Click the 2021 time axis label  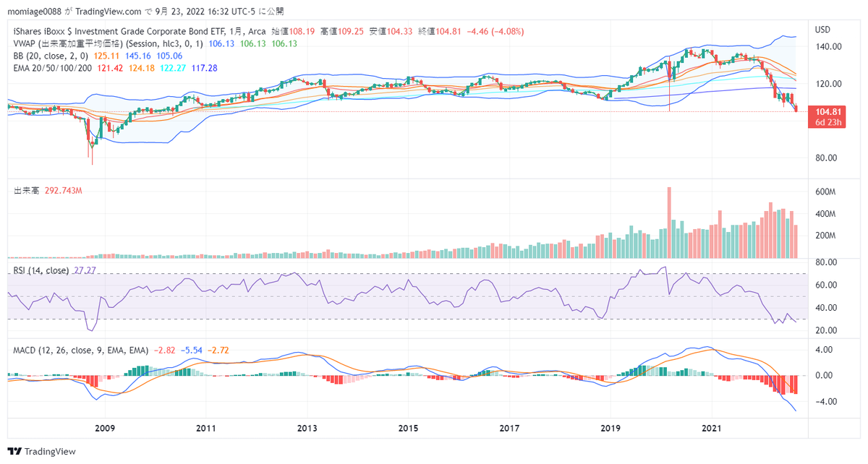pyautogui.click(x=713, y=428)
